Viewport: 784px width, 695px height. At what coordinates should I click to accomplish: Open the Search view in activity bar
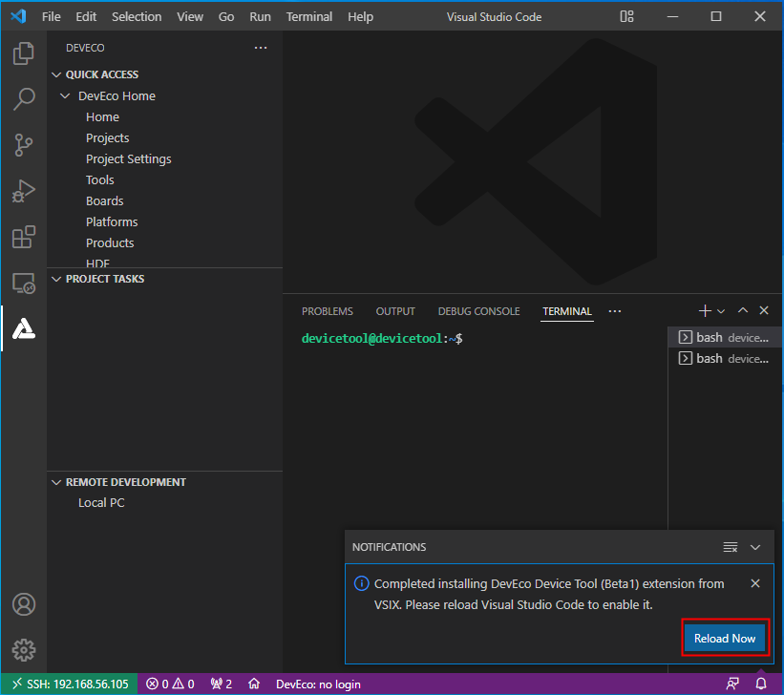pos(24,99)
